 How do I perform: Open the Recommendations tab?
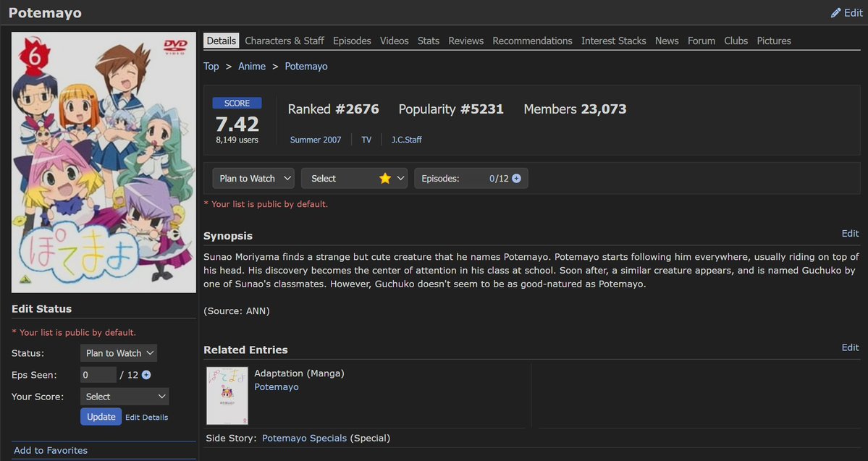tap(533, 41)
